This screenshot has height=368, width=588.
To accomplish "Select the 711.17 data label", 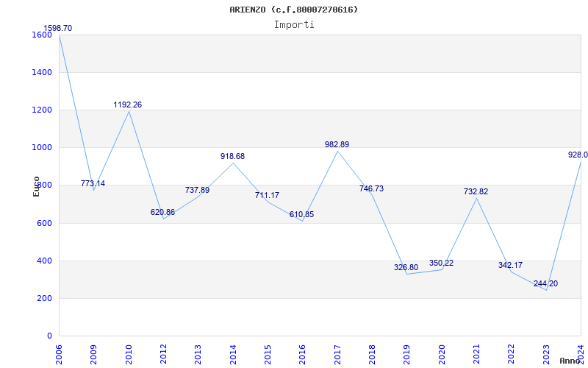I will 267,196.
